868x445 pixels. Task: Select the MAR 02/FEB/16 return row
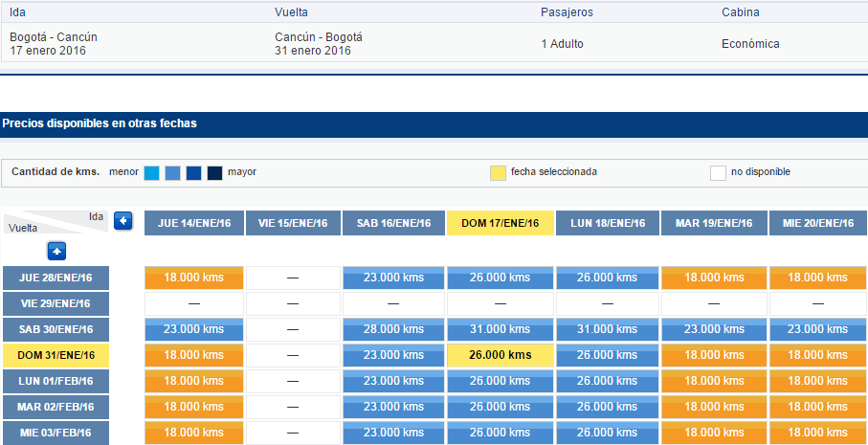point(56,407)
